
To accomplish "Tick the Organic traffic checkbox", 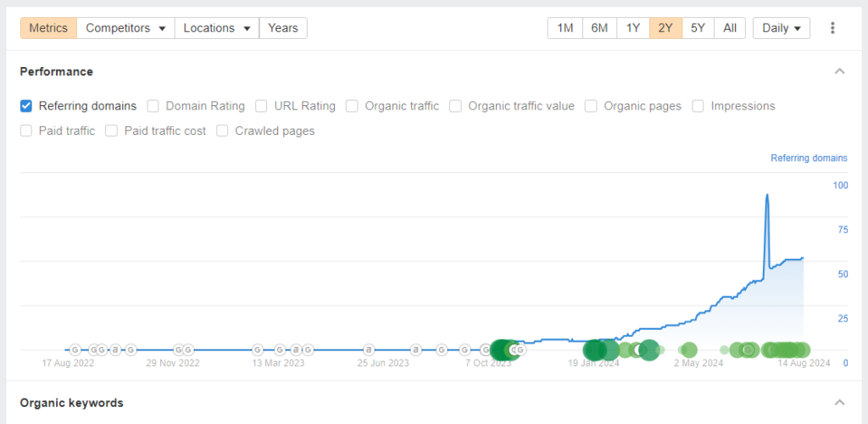I will click(353, 106).
